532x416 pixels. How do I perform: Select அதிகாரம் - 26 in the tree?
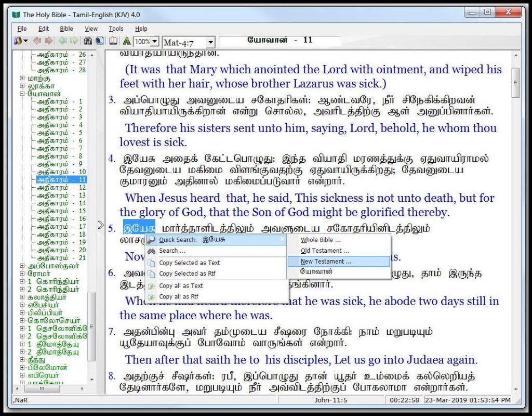click(61, 54)
